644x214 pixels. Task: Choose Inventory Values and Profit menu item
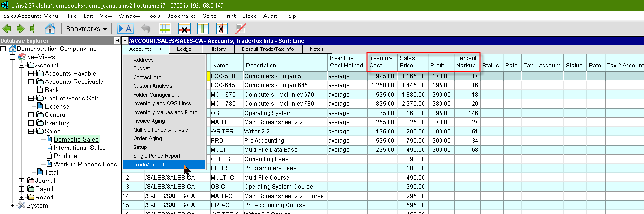pyautogui.click(x=165, y=112)
